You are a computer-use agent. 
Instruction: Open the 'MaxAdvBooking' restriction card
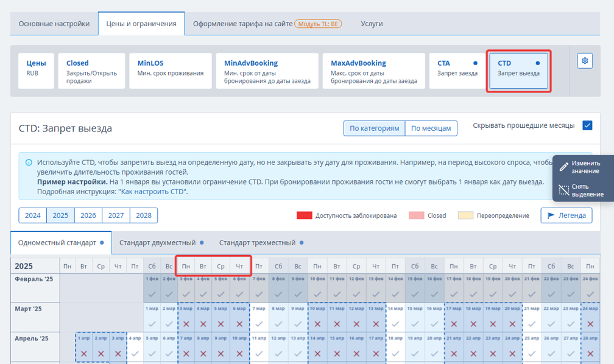pyautogui.click(x=373, y=71)
